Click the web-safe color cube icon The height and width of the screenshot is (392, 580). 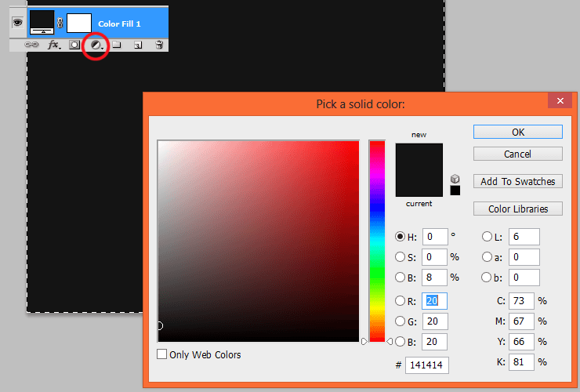[455, 180]
